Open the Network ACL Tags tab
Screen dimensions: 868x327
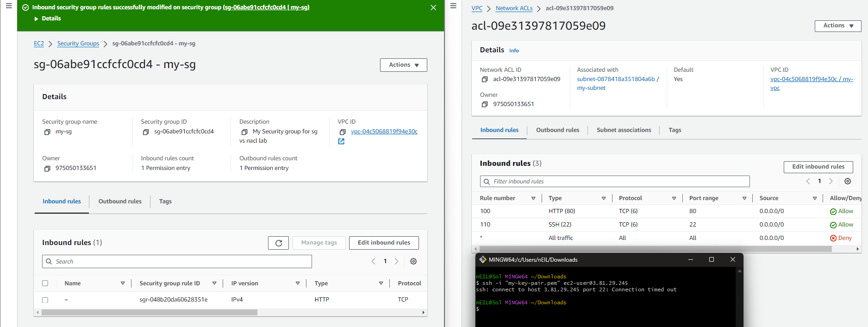(x=674, y=130)
